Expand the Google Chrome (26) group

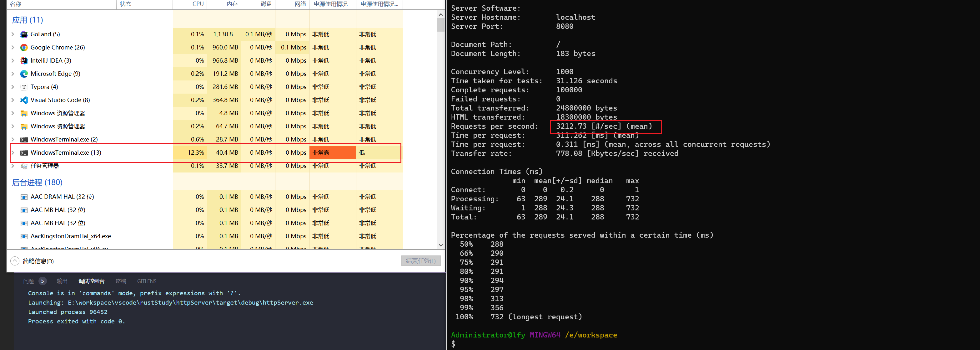(13, 48)
